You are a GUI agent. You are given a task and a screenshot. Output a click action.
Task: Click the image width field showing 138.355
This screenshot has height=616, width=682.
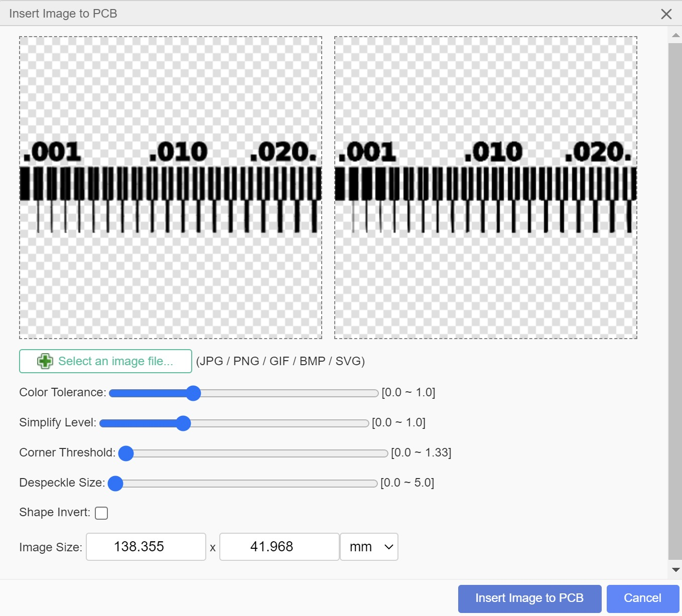tap(146, 547)
